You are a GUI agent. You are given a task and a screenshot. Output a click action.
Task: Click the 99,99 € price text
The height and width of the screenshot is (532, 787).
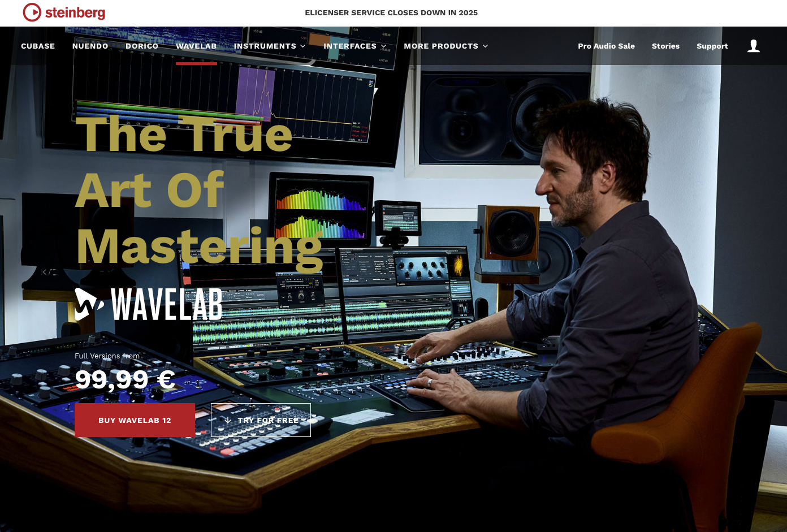click(125, 379)
